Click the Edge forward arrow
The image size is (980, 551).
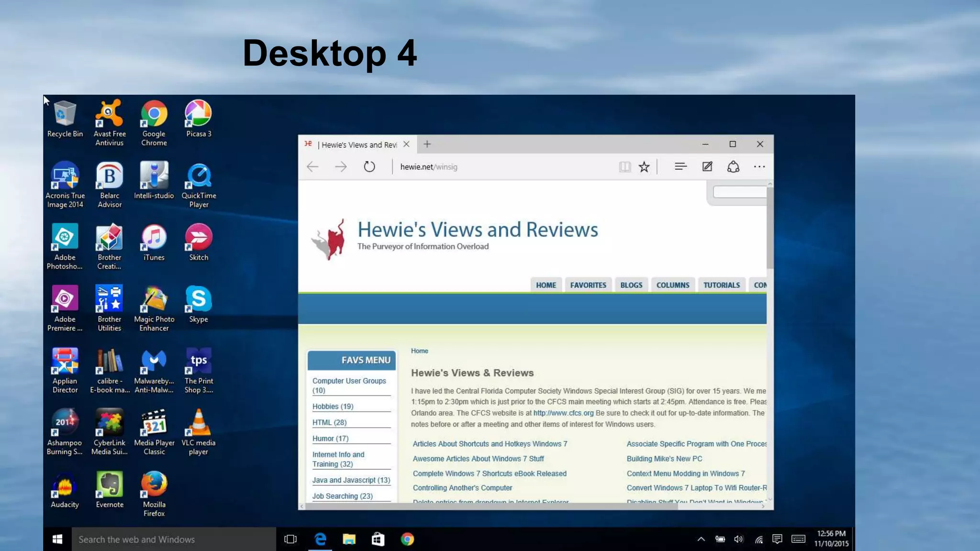(x=341, y=166)
